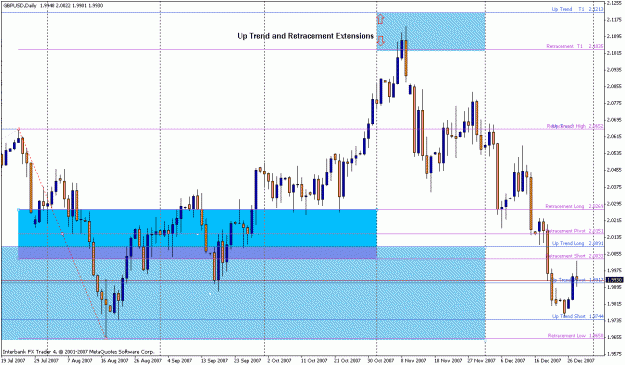Click the '13 Sep 2007' date label

(213, 360)
